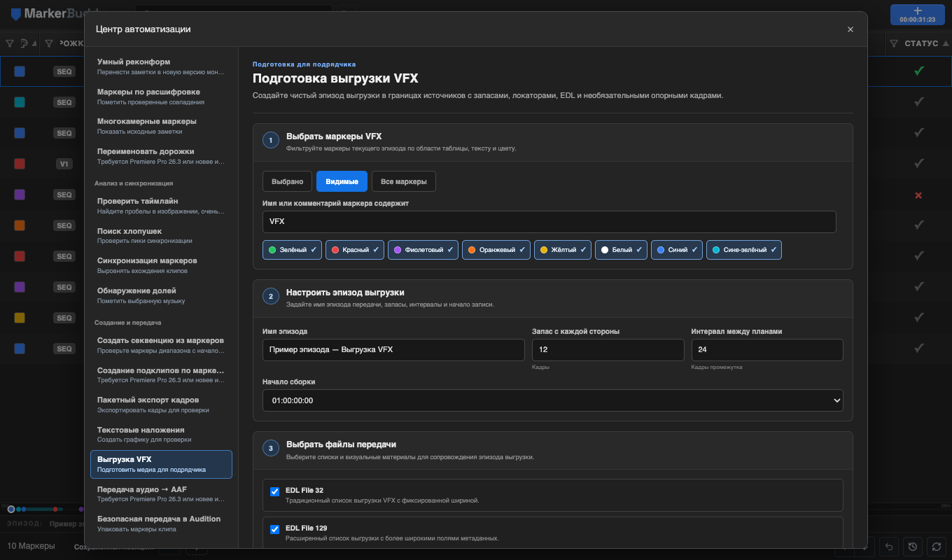
Task: Open Передача аудио → AAF sidebar item
Action: (x=161, y=494)
